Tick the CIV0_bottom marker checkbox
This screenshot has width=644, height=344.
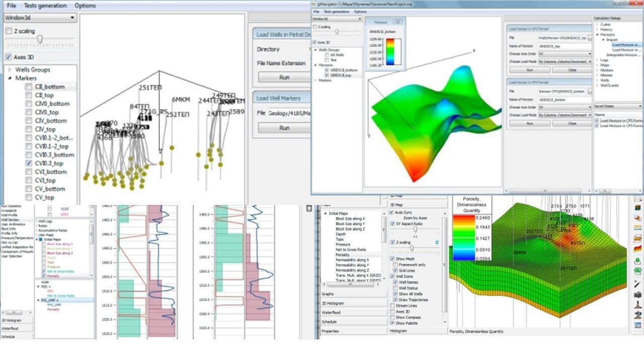[x=29, y=104]
